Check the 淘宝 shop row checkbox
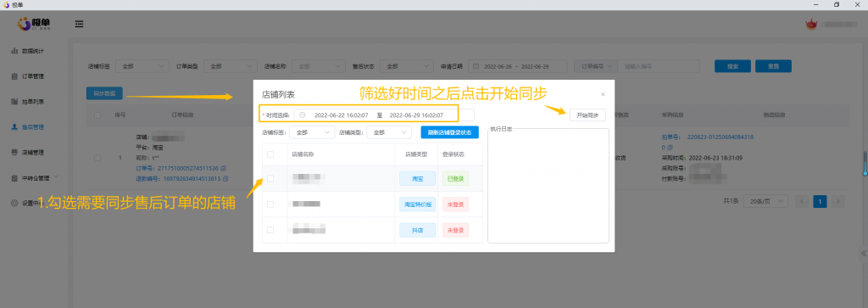This screenshot has height=308, width=868. click(270, 178)
